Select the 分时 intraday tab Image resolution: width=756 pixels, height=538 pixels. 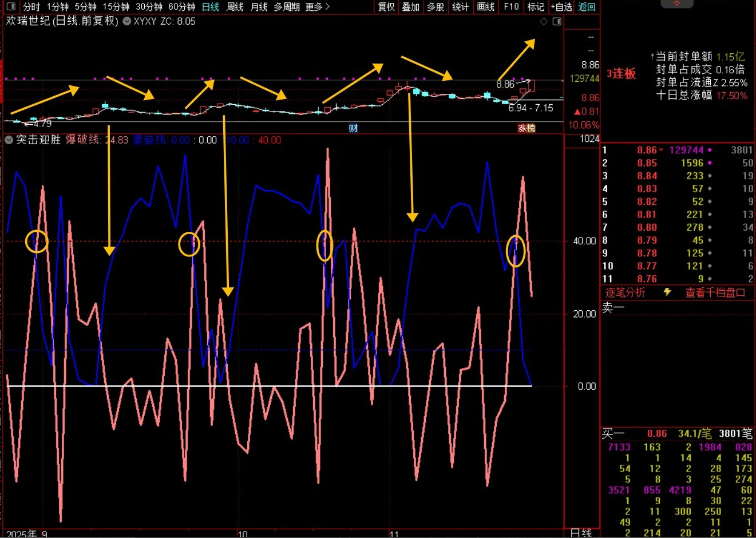31,7
